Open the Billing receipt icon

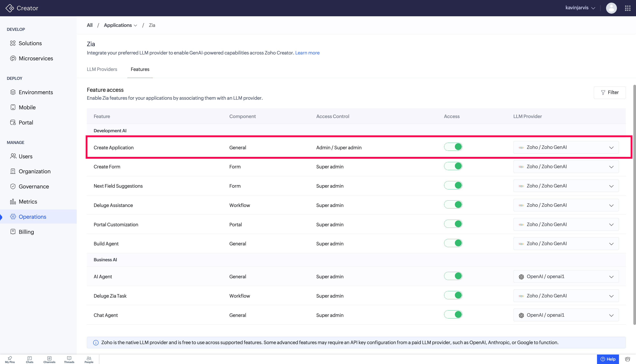point(13,232)
